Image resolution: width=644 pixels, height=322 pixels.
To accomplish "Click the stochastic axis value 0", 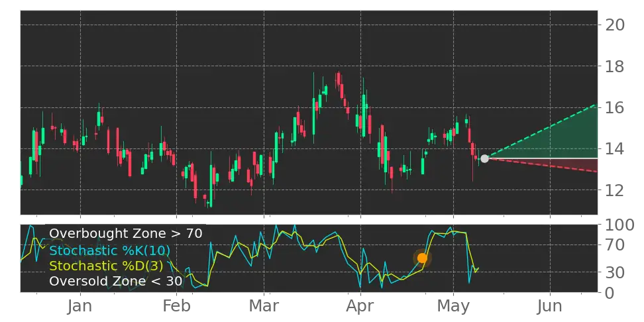I will pyautogui.click(x=610, y=293).
